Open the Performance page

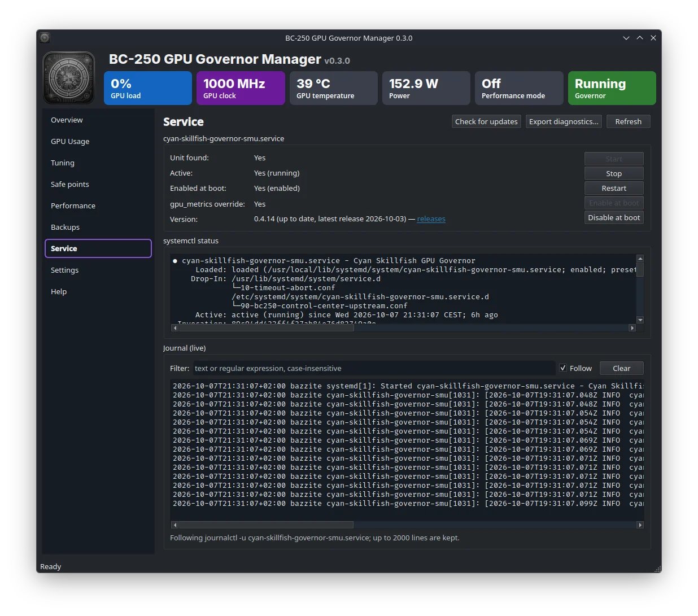(98, 206)
